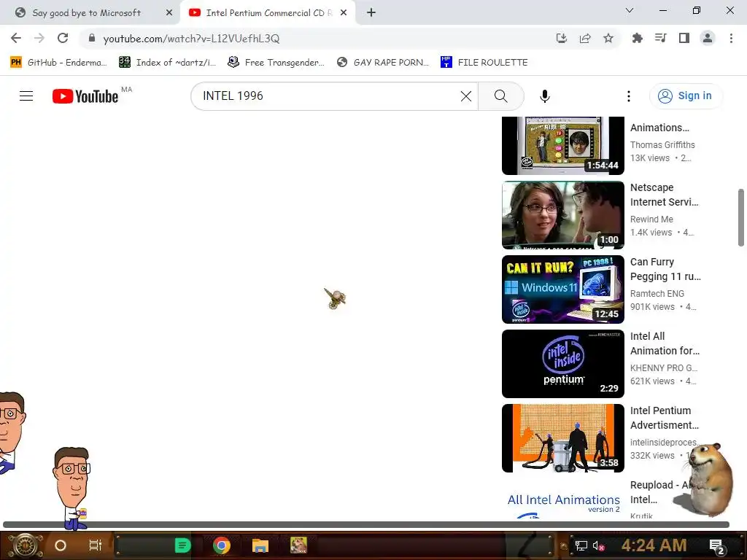Click the vertical page scrollbar thumb

click(x=741, y=217)
